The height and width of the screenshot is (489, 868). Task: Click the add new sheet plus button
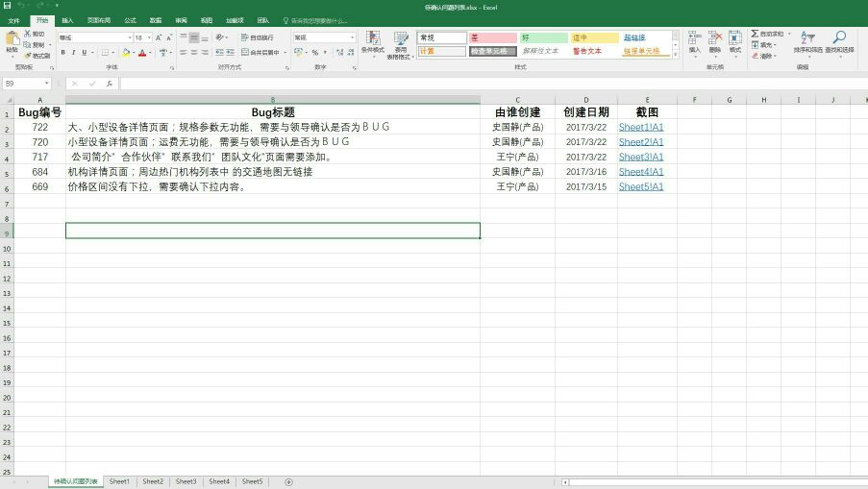(288, 481)
